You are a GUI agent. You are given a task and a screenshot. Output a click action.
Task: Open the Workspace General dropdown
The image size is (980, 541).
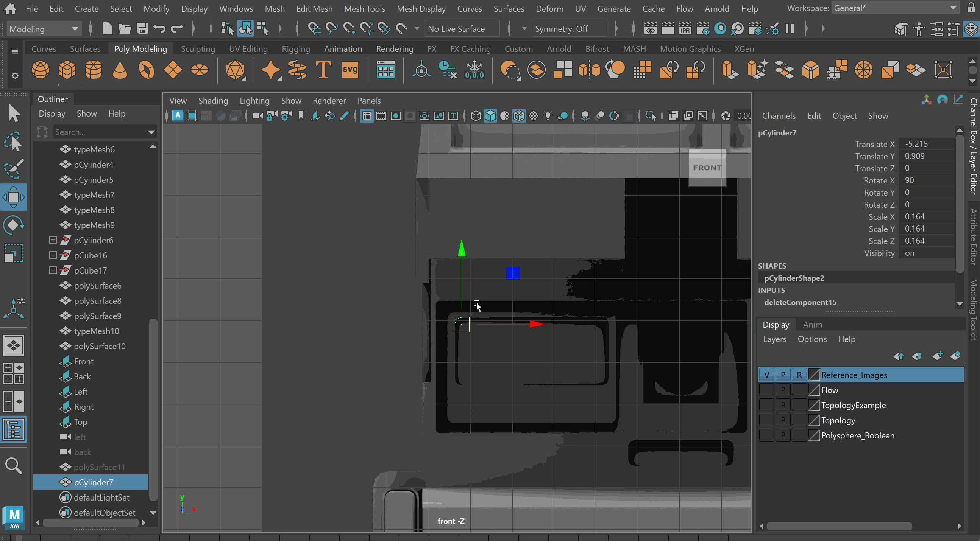pos(895,8)
